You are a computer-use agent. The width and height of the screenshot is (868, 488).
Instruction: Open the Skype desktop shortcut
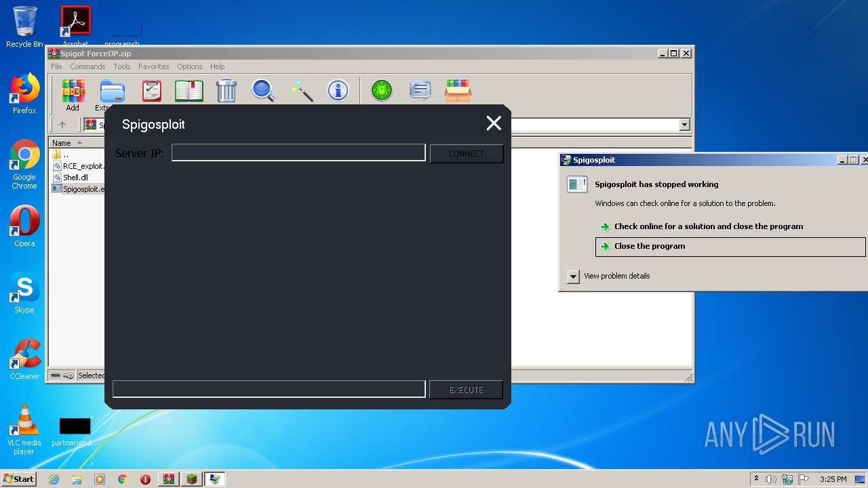pyautogui.click(x=24, y=293)
